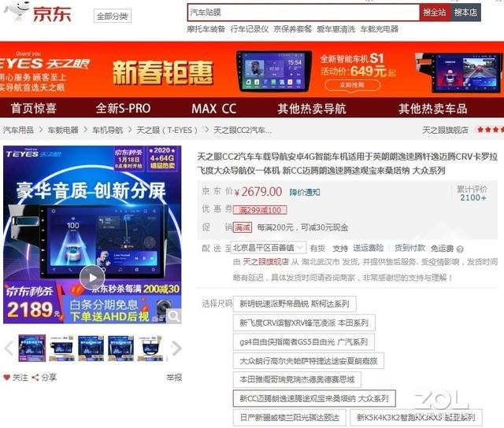The width and height of the screenshot is (504, 428).
Task: Open the MAX CC tab
Action: click(x=213, y=109)
